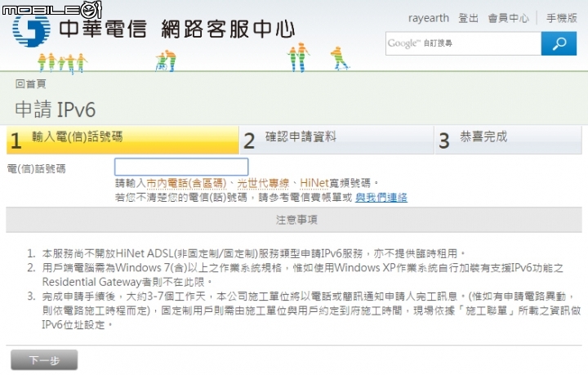Image resolution: width=588 pixels, height=375 pixels.
Task: Click the 中華電信 網路客服中心 title text
Action: (177, 29)
